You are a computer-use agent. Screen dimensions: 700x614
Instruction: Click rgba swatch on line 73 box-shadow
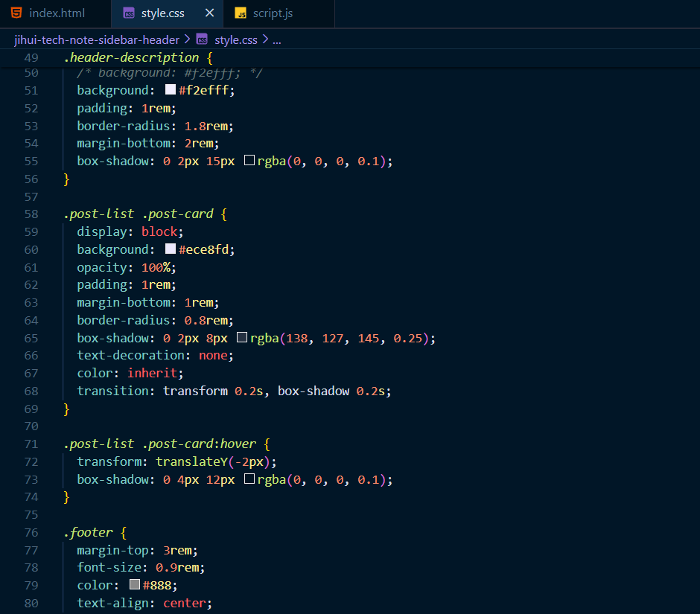click(249, 479)
